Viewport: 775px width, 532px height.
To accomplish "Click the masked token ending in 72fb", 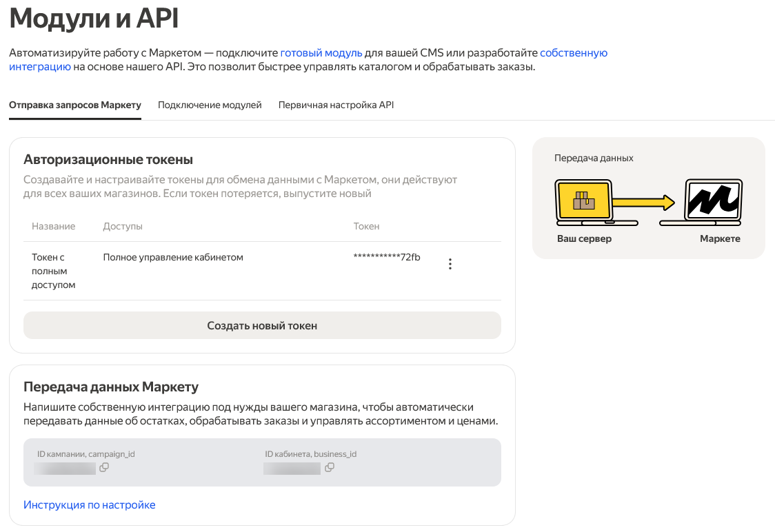I will tap(387, 257).
